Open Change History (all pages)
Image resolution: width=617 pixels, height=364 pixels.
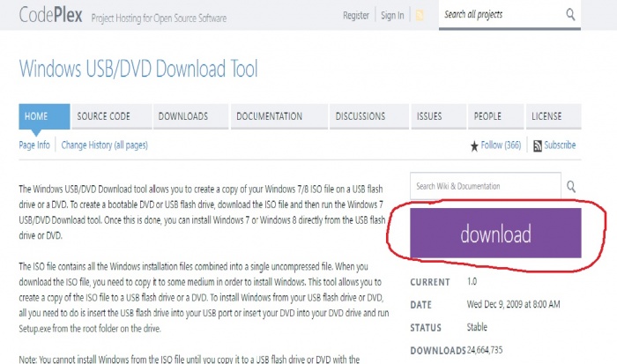(104, 145)
